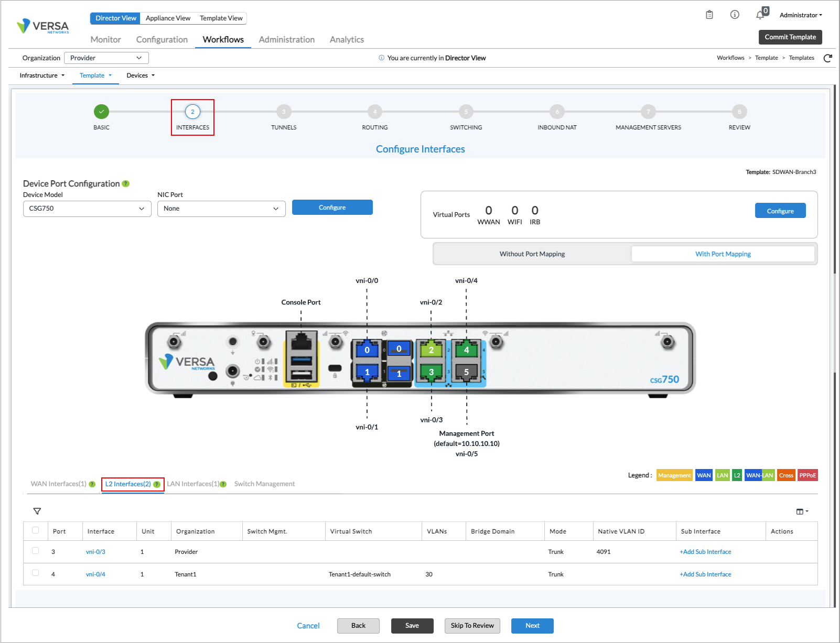Open the column chooser icon
The width and height of the screenshot is (840, 643).
(801, 511)
